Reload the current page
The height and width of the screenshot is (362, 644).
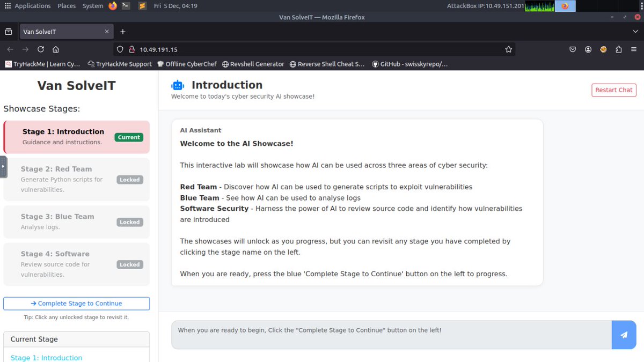coord(40,49)
